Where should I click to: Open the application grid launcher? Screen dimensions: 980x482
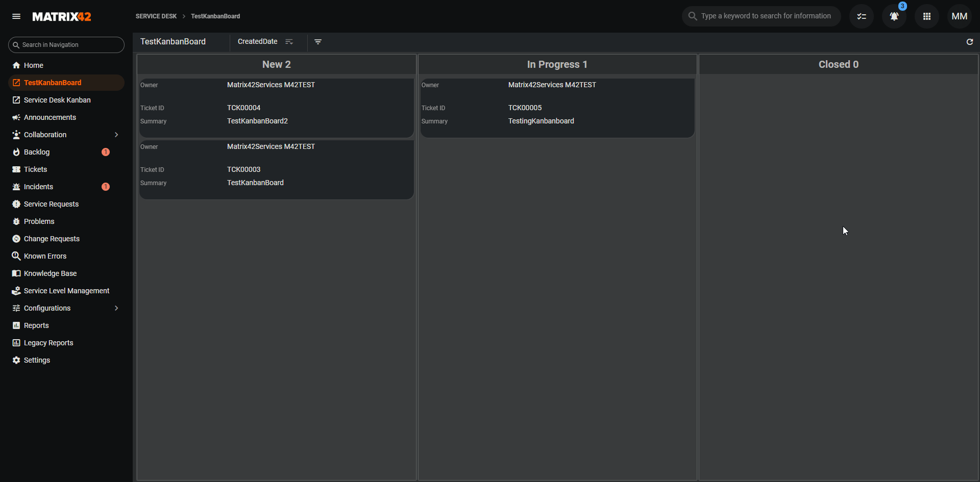(x=927, y=16)
